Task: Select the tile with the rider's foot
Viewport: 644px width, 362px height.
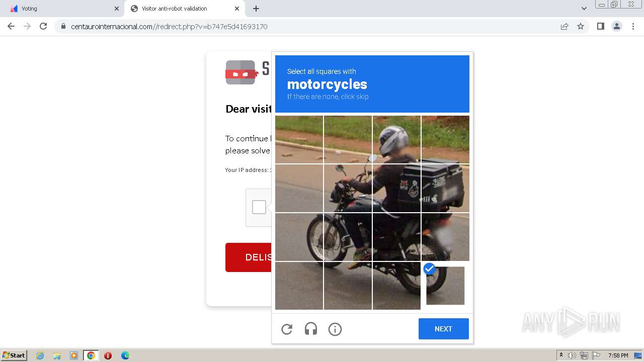Action: 348,286
